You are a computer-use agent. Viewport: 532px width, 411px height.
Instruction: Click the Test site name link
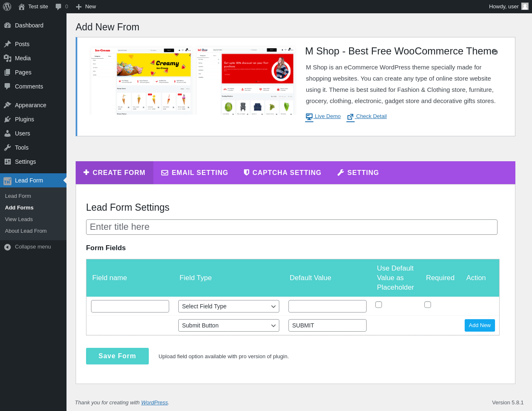38,7
